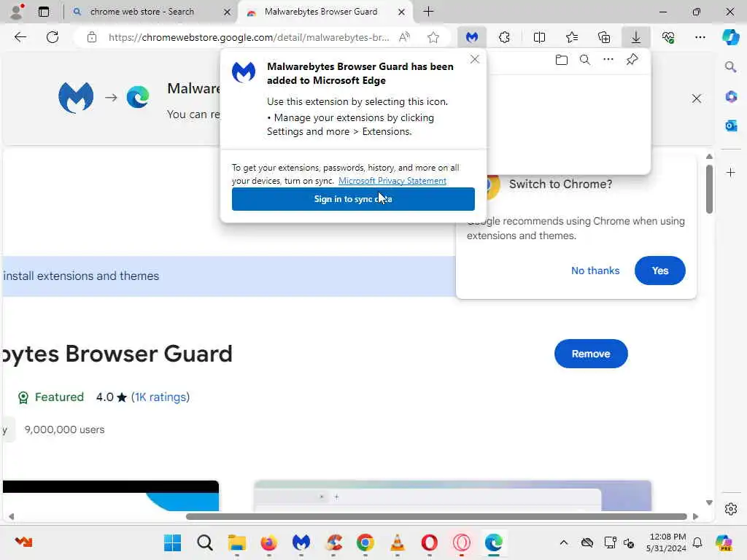747x560 pixels.
Task: Open Settings and more ellipsis menu
Action: click(x=700, y=37)
